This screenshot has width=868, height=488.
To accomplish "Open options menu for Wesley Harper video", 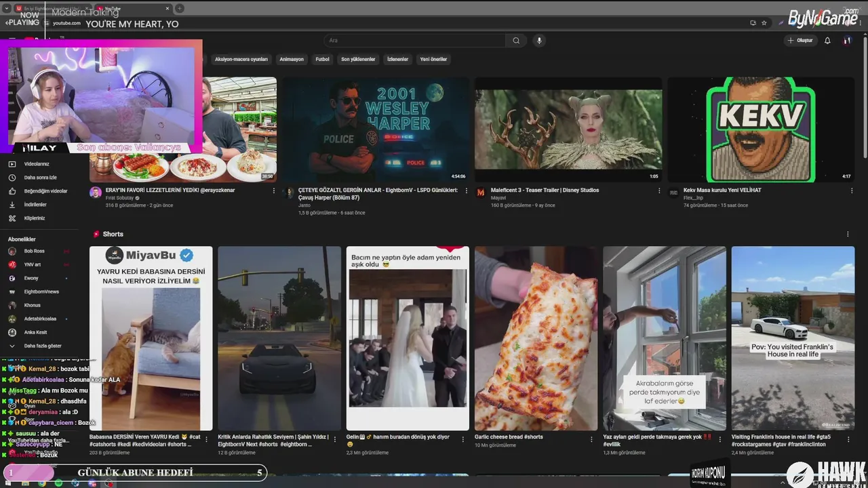I will click(x=467, y=191).
